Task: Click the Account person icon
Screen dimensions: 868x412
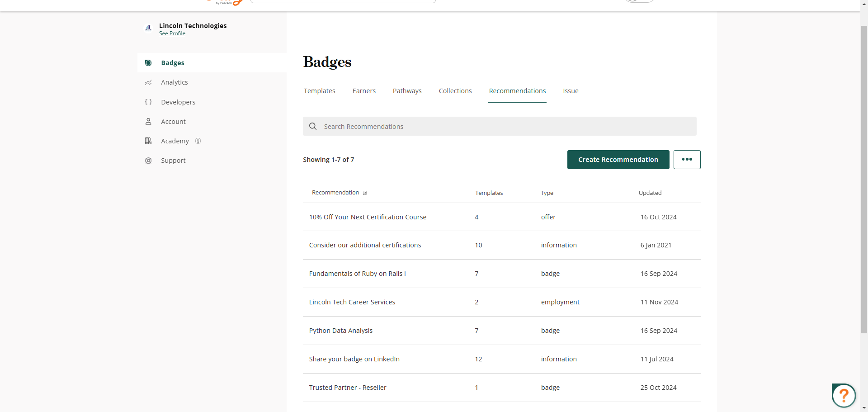Action: [148, 122]
